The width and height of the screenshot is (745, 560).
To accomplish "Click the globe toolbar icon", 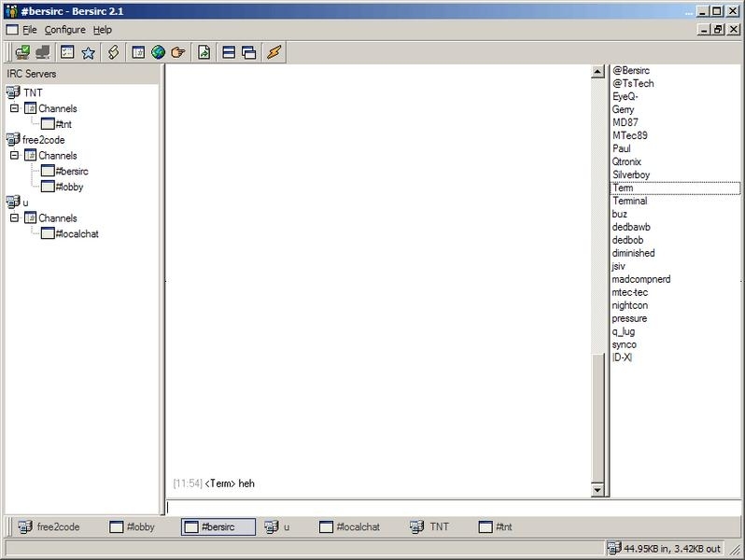I will [x=158, y=52].
